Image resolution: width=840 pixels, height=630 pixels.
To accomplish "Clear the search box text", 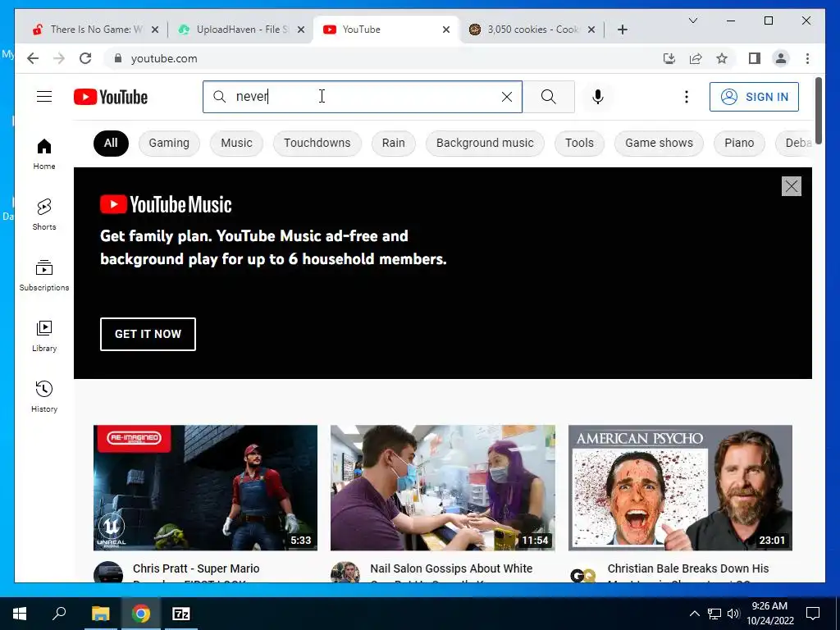I will [x=507, y=97].
